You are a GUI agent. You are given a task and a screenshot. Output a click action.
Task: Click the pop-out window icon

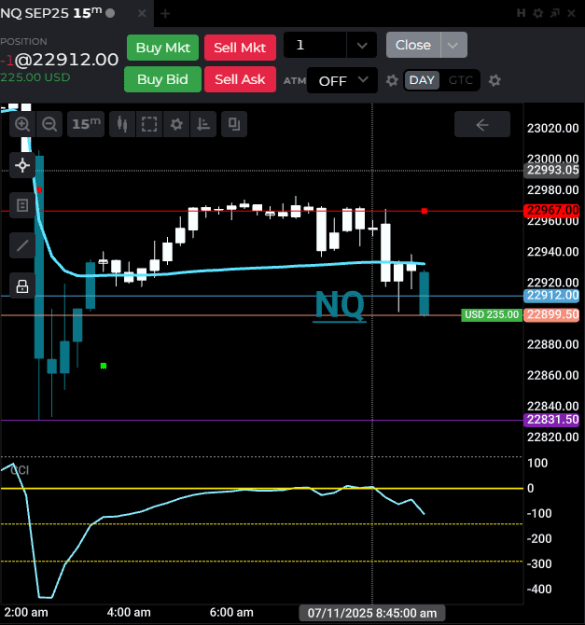555,13
